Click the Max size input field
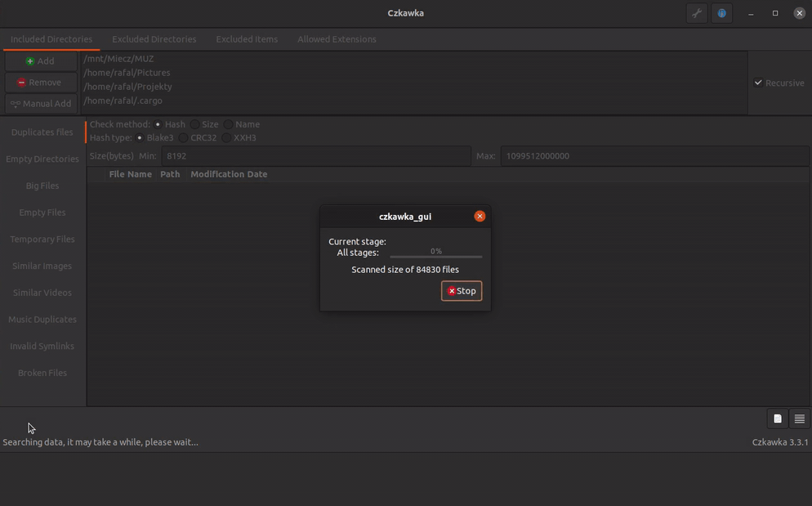Screen dimensions: 812x506 click(654, 156)
